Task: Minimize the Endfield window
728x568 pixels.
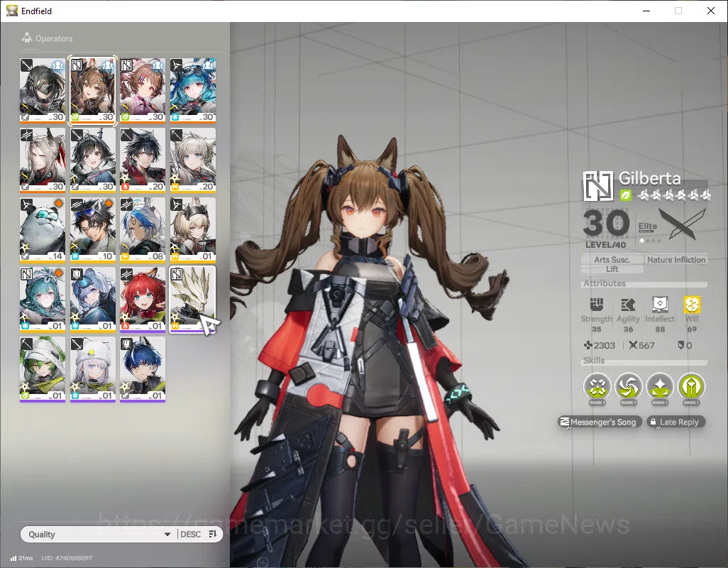Action: pyautogui.click(x=646, y=11)
